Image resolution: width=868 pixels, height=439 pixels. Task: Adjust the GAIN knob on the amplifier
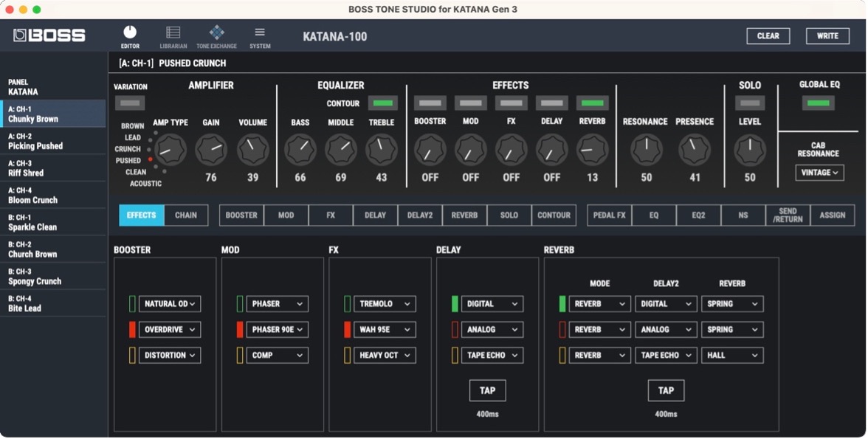(x=211, y=148)
